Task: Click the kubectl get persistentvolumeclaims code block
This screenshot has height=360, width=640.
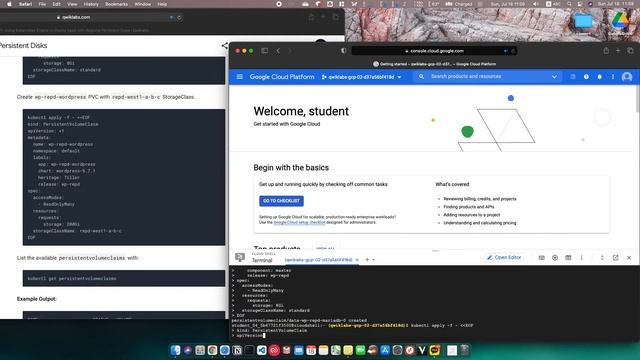Action: pos(124,278)
